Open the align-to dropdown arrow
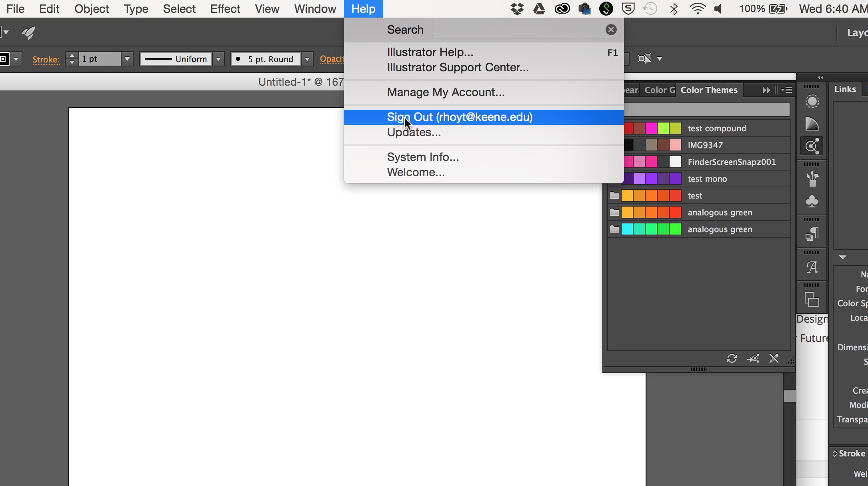Image resolution: width=868 pixels, height=486 pixels. (660, 59)
